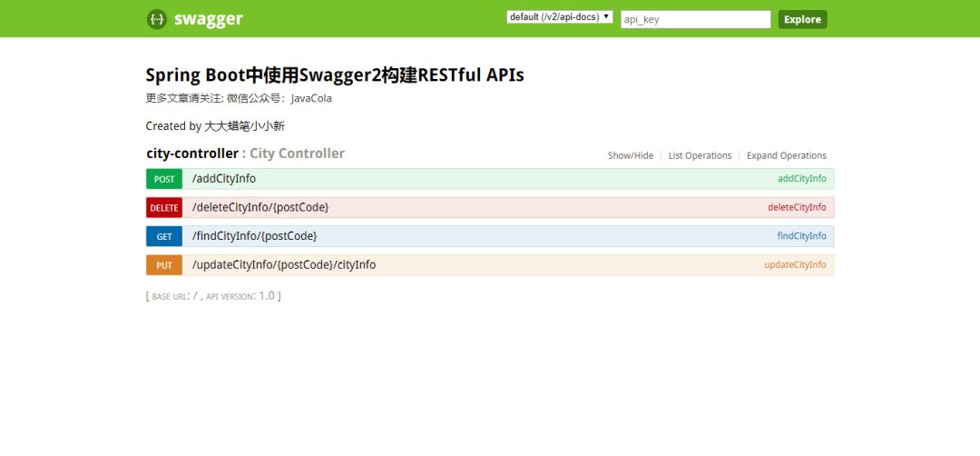The image size is (980, 456).
Task: Click the 'Created by 大大蜡笔小小新' text
Action: tap(215, 126)
